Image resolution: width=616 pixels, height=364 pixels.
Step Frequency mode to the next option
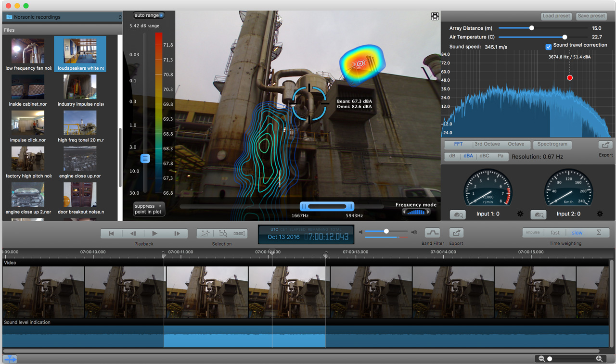pyautogui.click(x=428, y=212)
